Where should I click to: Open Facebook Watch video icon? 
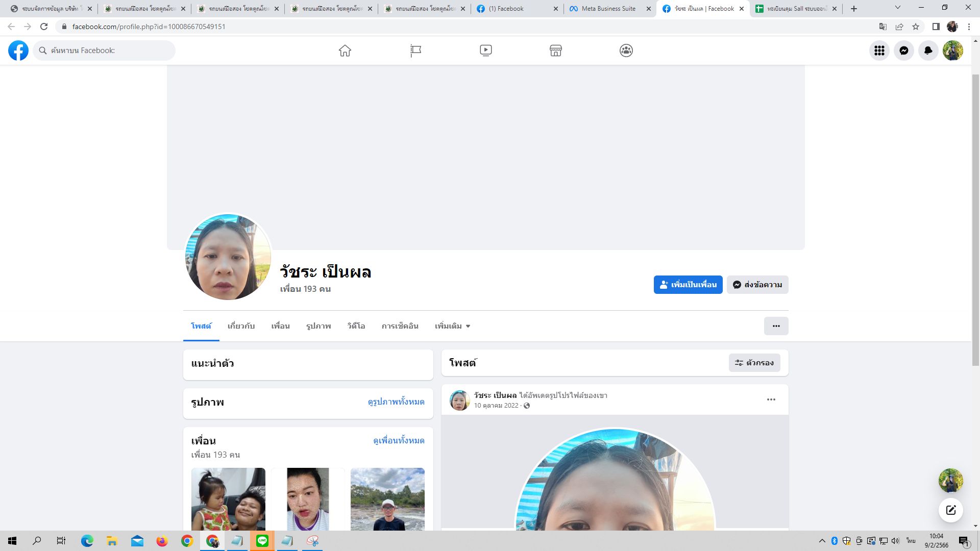[x=485, y=51]
